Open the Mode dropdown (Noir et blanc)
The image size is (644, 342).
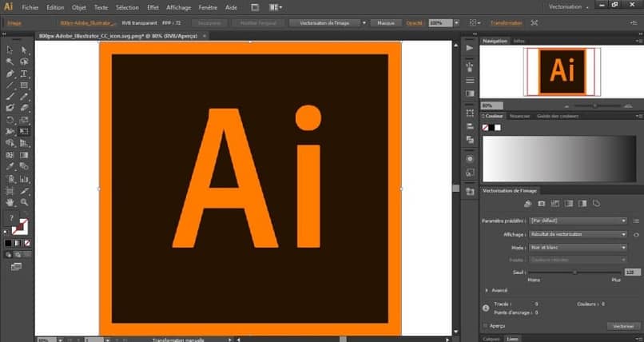pos(578,248)
